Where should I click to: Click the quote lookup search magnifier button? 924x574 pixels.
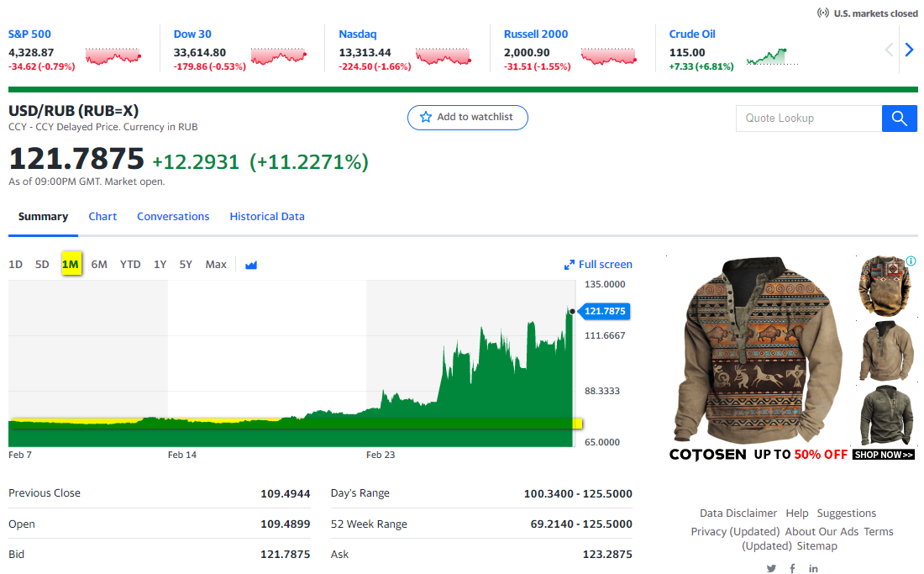pos(900,118)
